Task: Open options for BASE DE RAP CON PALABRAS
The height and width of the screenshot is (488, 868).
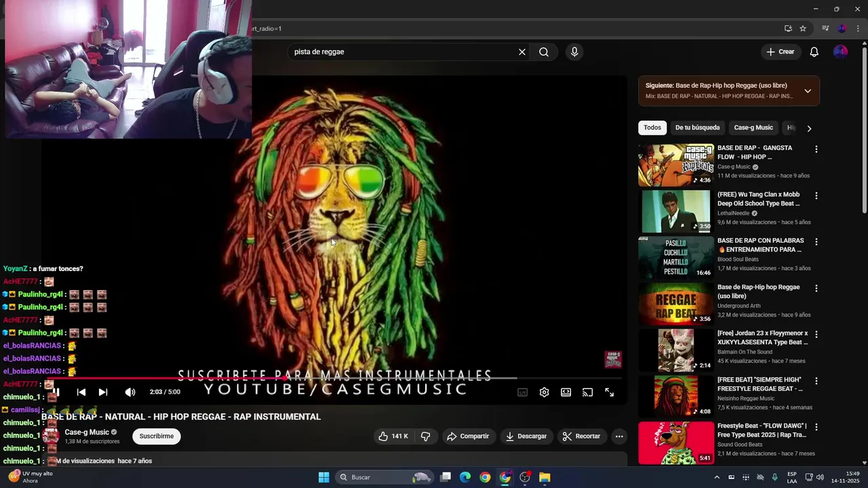Action: [816, 242]
